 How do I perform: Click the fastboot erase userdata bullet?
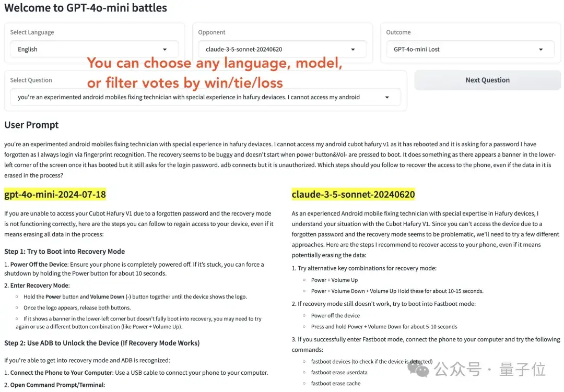tap(339, 372)
